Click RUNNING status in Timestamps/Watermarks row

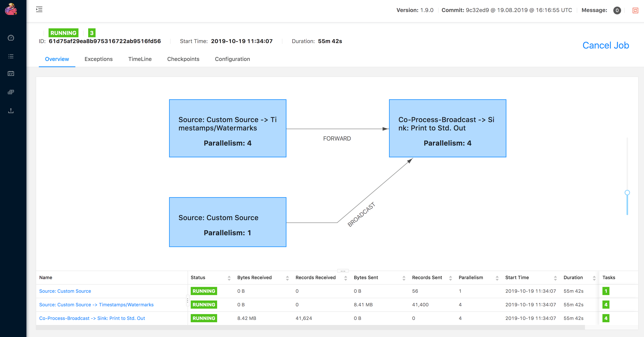pos(204,305)
